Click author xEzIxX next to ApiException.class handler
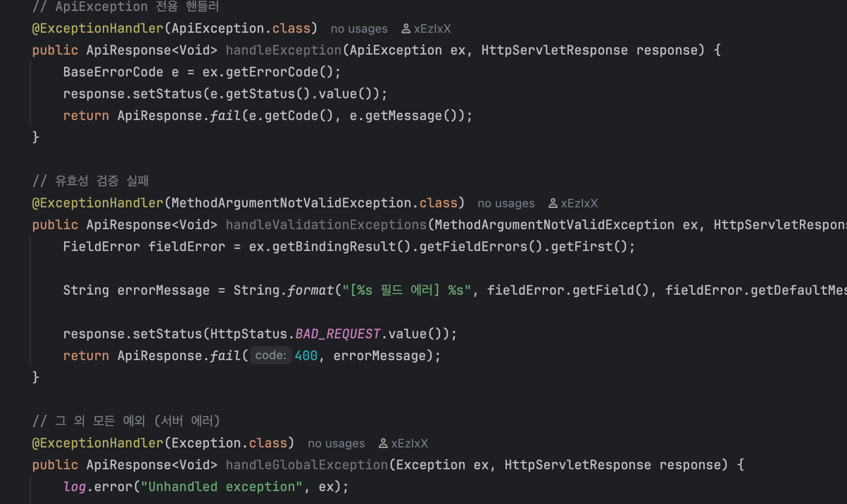847x504 pixels. coord(432,29)
